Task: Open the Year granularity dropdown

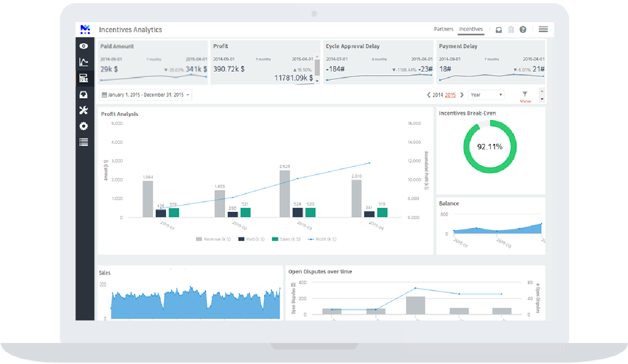Action: (486, 95)
